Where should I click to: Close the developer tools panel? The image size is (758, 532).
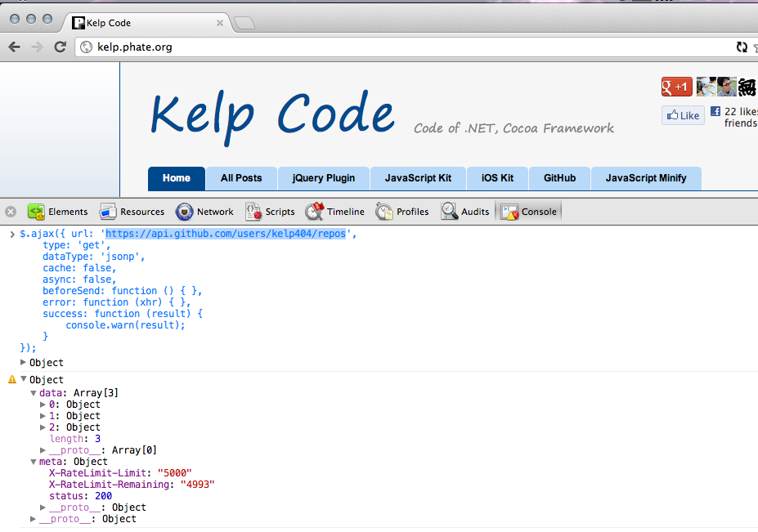11,212
